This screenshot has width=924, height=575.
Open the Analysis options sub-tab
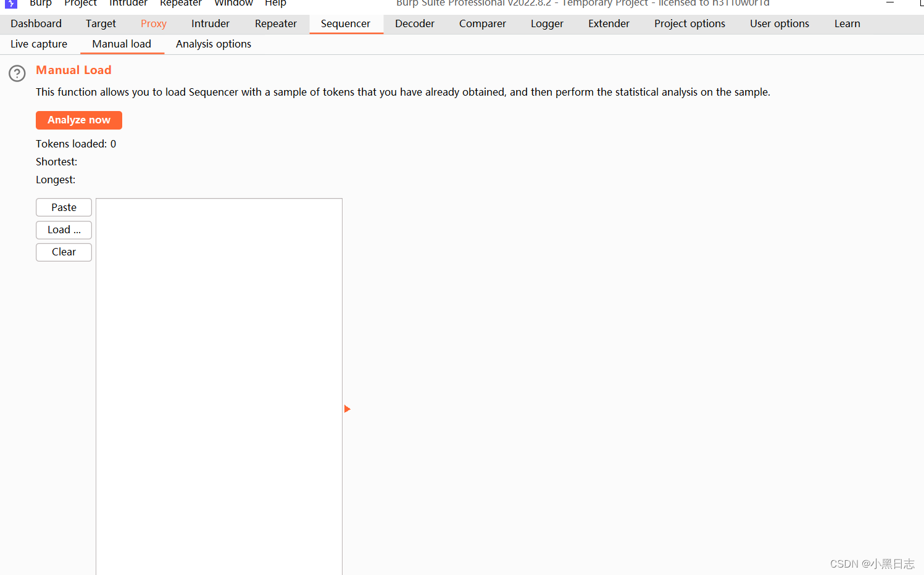(x=214, y=44)
